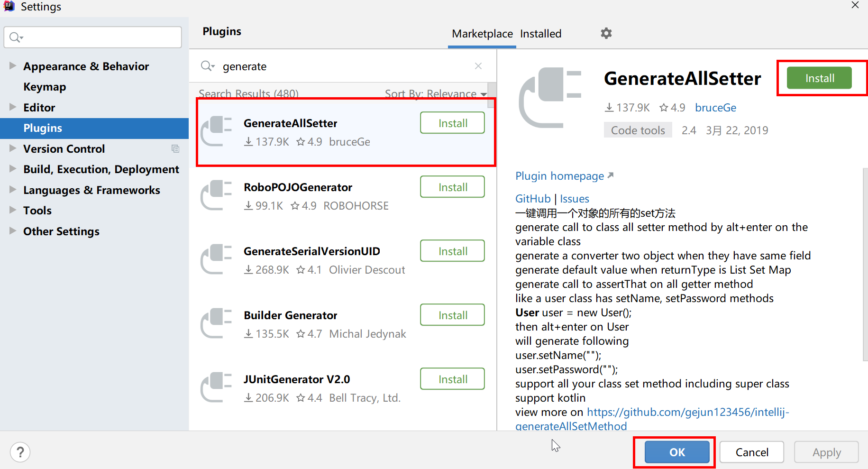
Task: Click the GenerateAllSetter heading in details
Action: coord(682,78)
